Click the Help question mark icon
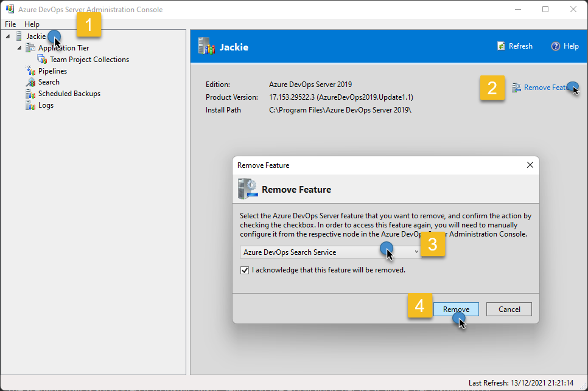 (555, 46)
